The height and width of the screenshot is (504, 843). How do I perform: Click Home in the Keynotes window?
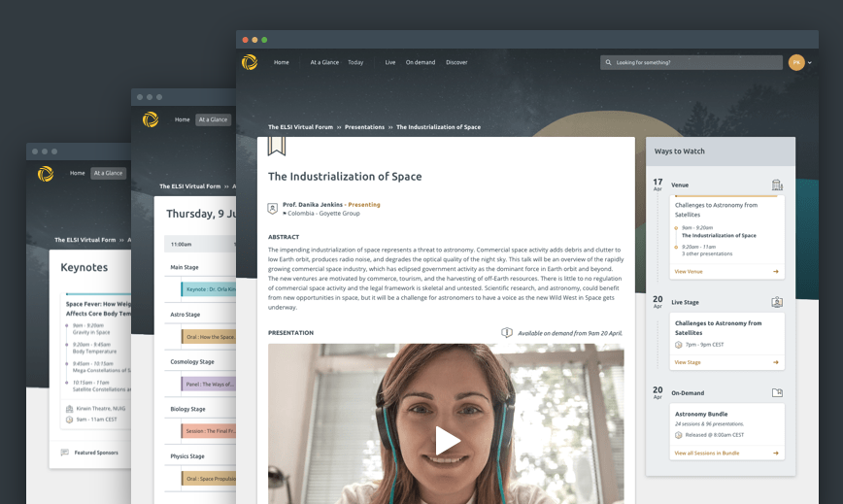[x=78, y=173]
